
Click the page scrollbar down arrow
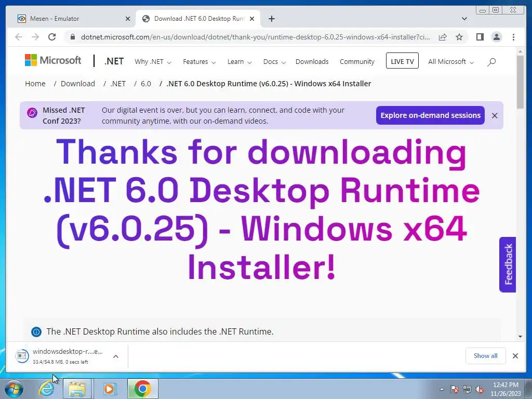tap(520, 337)
